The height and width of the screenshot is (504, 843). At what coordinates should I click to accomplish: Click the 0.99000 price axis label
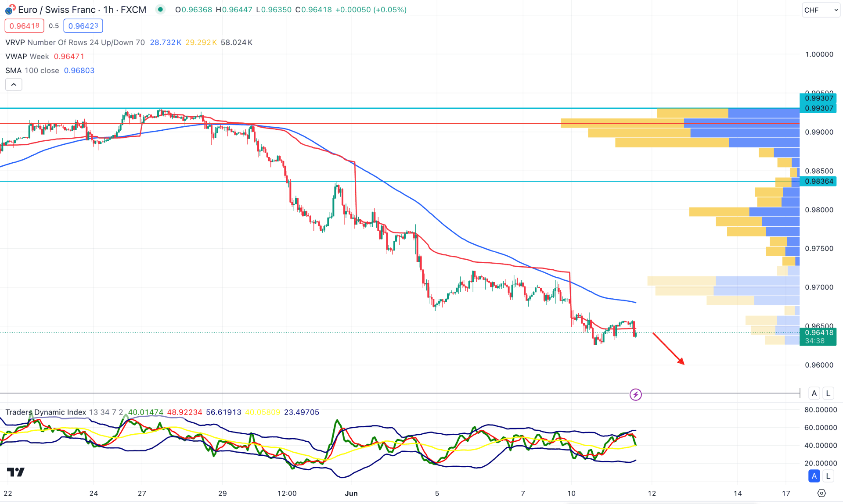(x=819, y=132)
